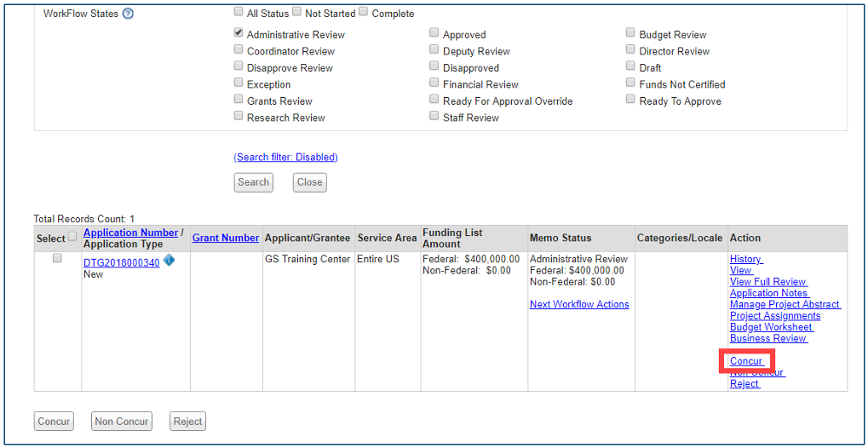
Task: Click the bottom Reject button
Action: (x=187, y=421)
